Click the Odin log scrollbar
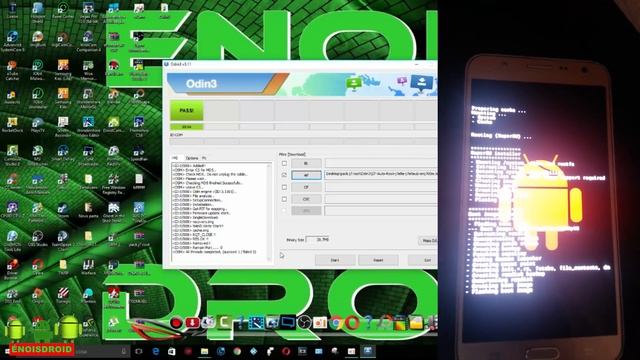 (x=269, y=211)
